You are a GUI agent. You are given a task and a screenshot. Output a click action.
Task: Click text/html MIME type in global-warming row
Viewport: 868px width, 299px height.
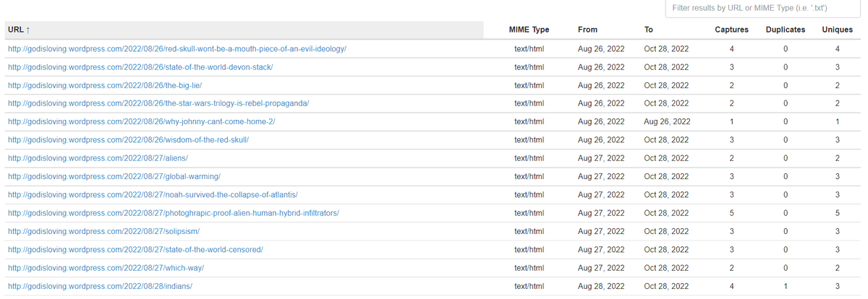pos(529,176)
